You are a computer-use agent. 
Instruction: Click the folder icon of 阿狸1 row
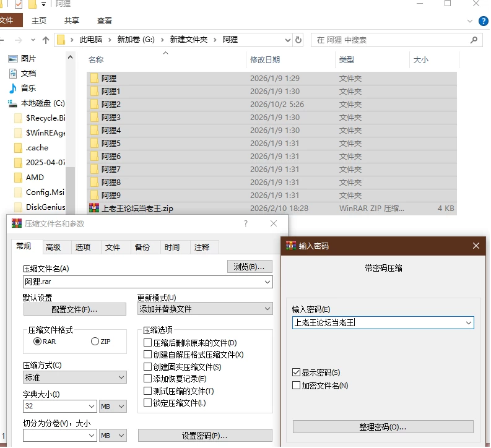(94, 91)
